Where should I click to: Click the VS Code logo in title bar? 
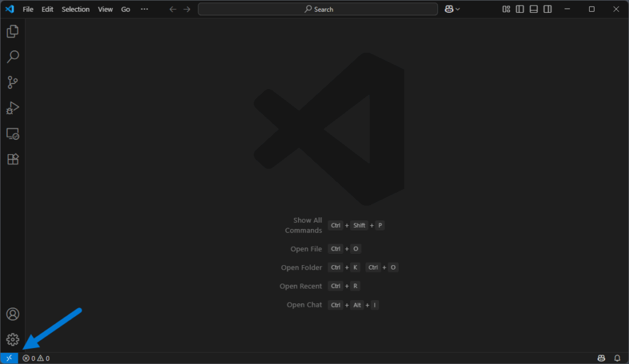tap(10, 9)
